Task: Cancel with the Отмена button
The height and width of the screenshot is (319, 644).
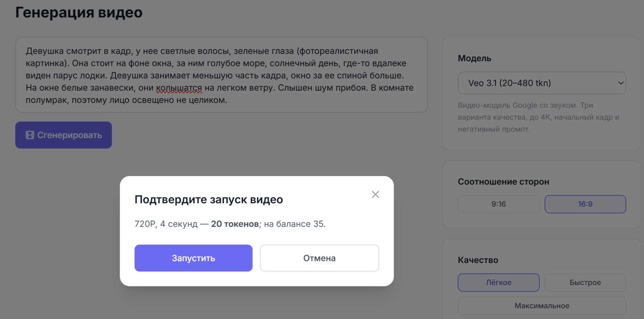Action: tap(320, 258)
